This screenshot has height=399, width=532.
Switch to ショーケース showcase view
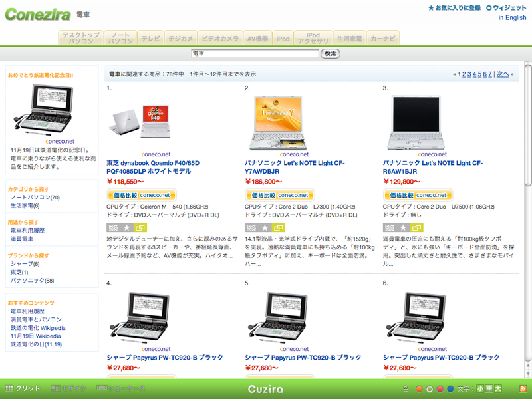(x=121, y=388)
